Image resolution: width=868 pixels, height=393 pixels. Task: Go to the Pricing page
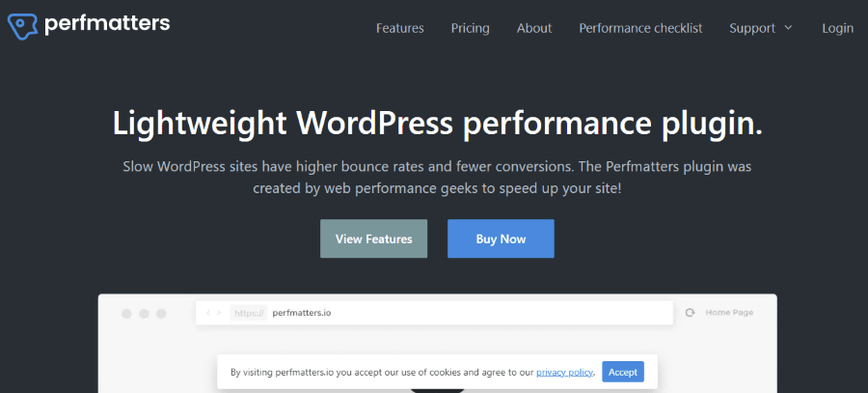pos(470,28)
